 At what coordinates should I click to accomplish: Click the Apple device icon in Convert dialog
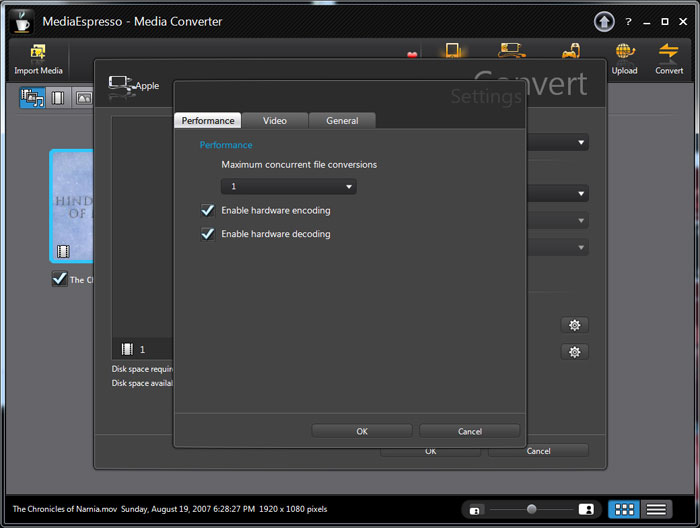(x=121, y=85)
